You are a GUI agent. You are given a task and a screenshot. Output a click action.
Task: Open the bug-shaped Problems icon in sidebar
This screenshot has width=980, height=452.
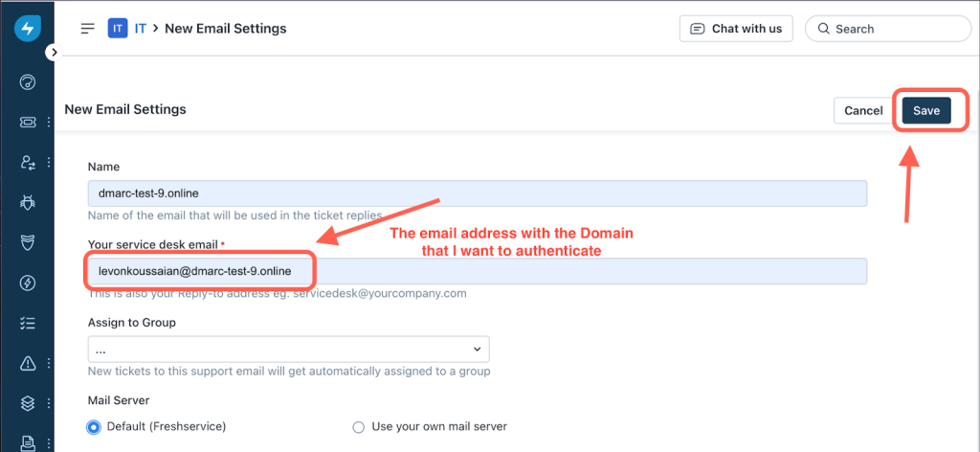coord(28,202)
